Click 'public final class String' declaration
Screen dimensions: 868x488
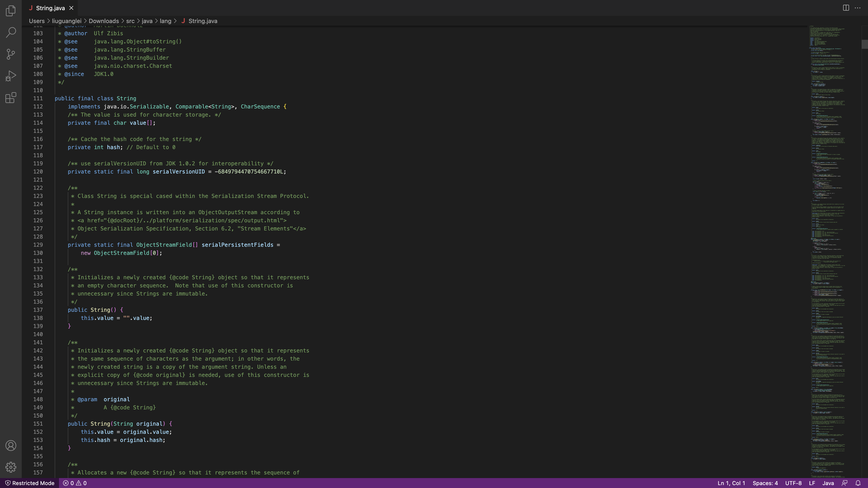pyautogui.click(x=95, y=98)
